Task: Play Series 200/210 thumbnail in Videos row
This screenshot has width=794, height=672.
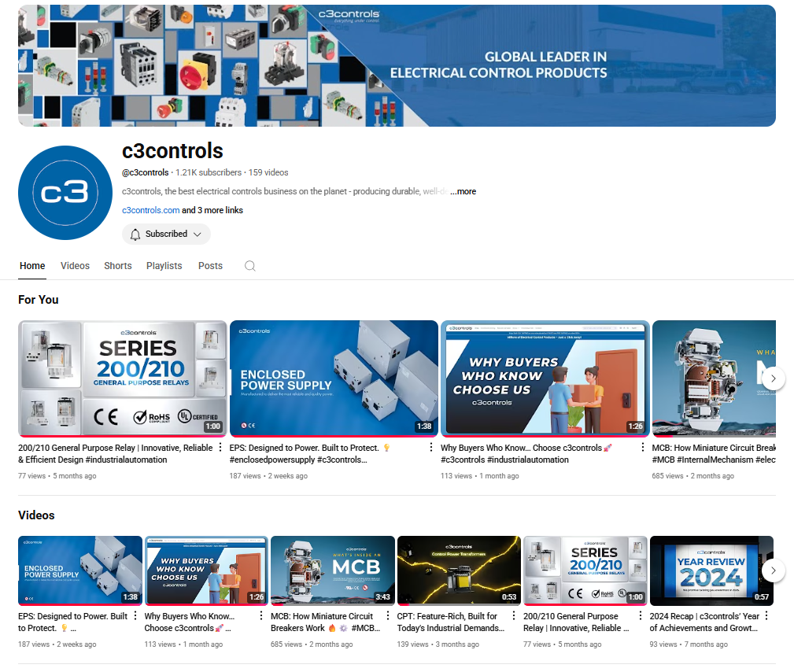Action: pos(585,570)
